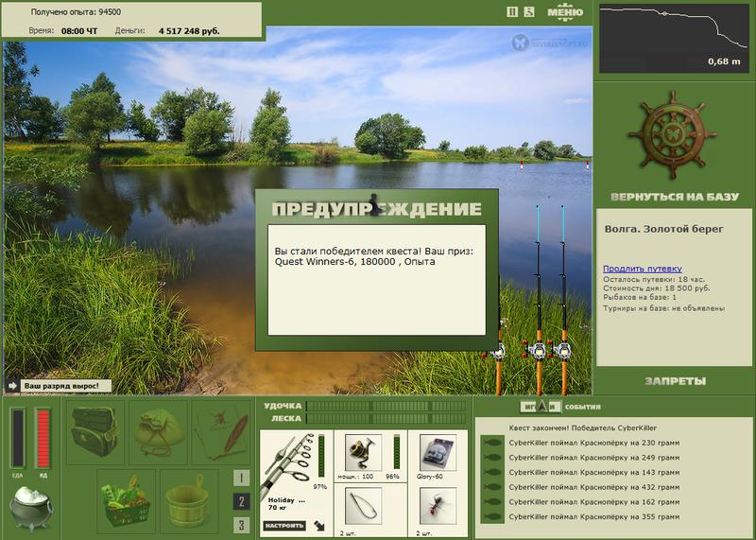Image resolution: width=756 pixels, height=540 pixels.
Task: Click ВЕРНУТЬСЯ НА БАЗУ to return to base
Action: [675, 197]
